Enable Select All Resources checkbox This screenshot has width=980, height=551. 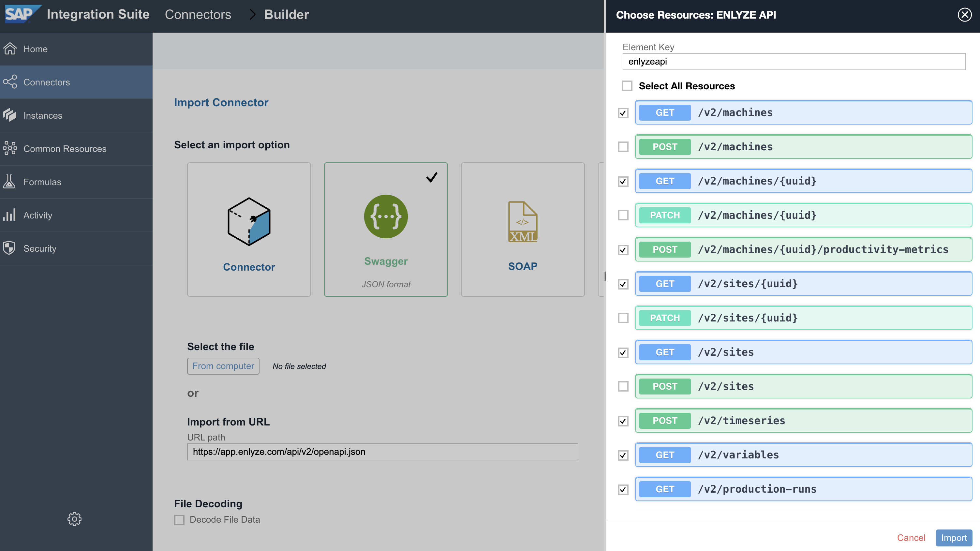point(627,86)
